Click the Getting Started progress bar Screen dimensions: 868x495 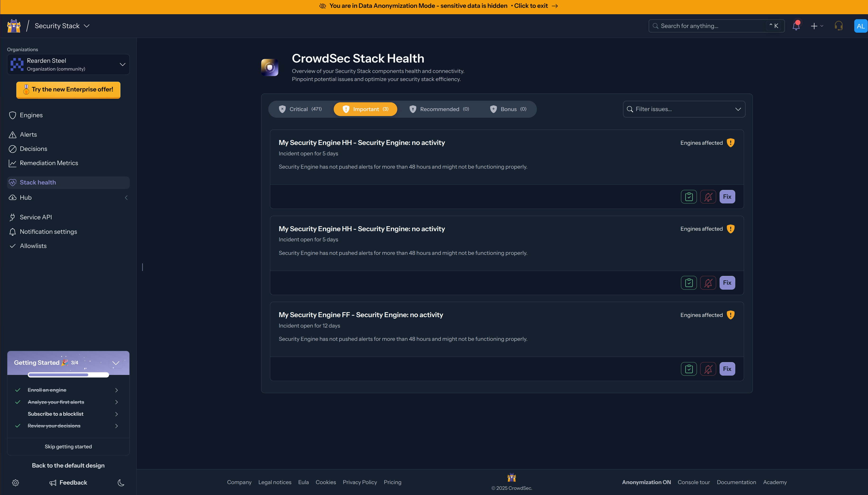click(x=68, y=375)
